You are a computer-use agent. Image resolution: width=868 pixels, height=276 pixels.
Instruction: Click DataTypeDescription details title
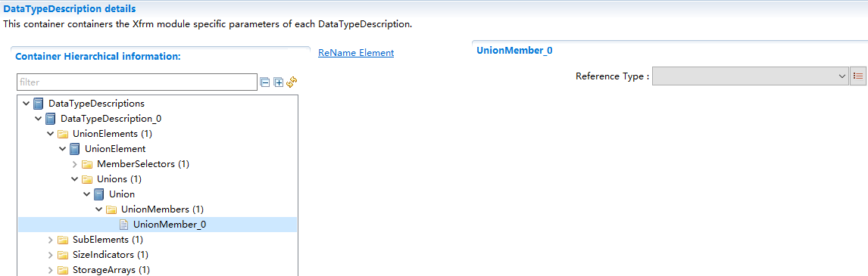[69, 9]
